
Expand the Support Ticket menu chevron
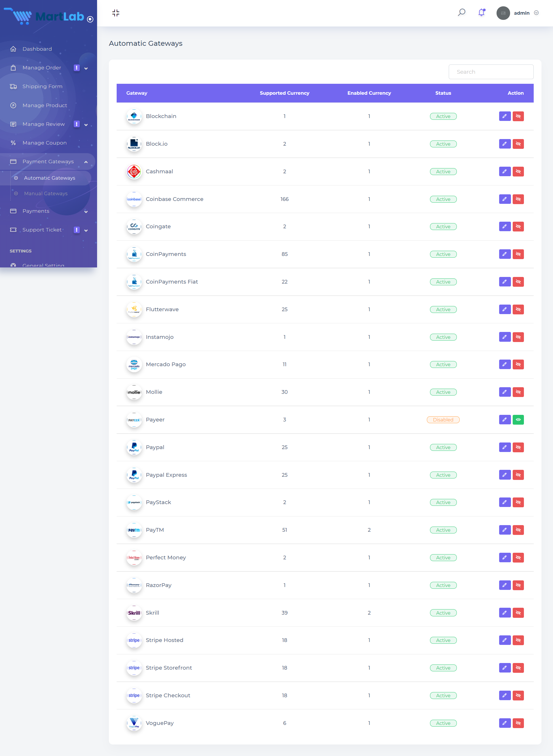tap(86, 231)
